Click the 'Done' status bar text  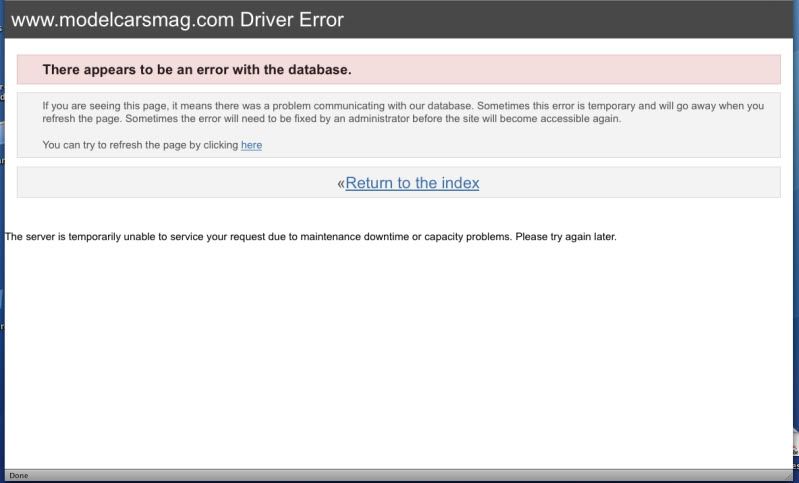(17, 476)
